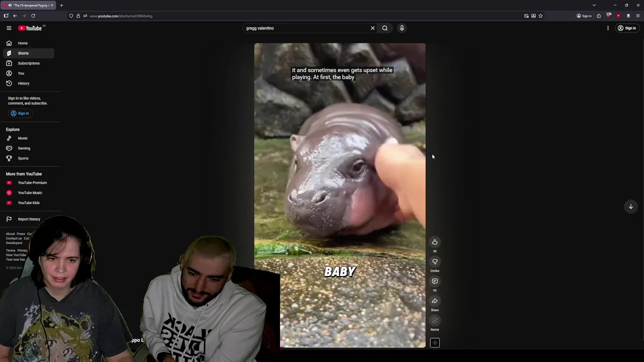
Task: Clear the search box text
Action: 373,28
